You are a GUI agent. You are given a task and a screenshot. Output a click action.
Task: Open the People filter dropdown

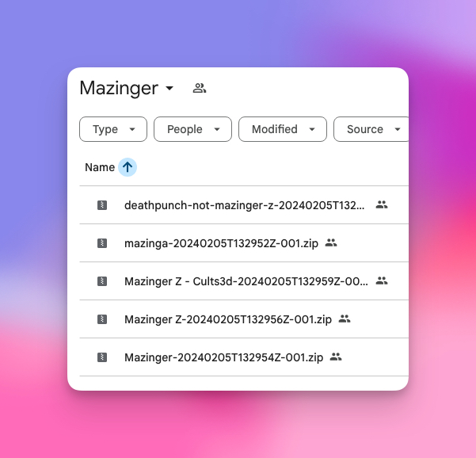click(x=192, y=129)
